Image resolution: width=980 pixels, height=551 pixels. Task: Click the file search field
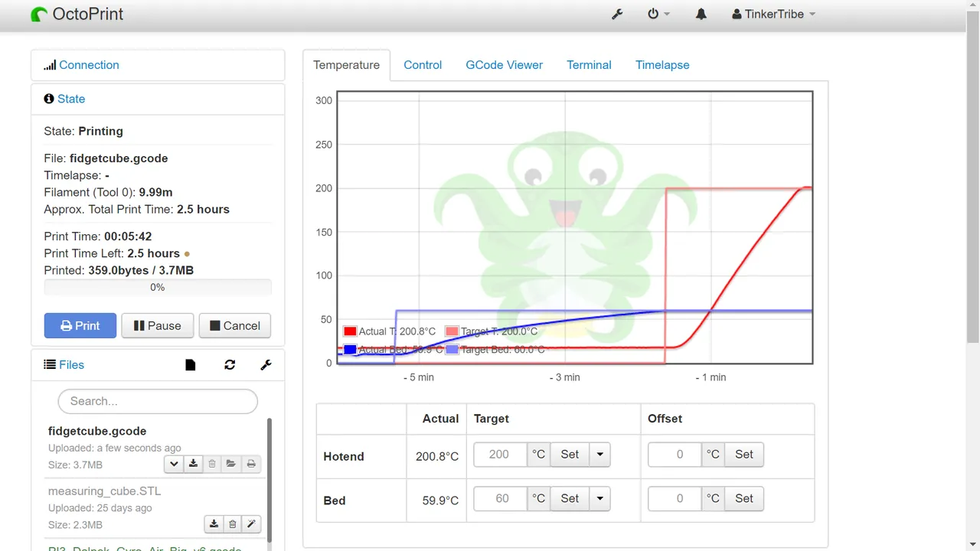pyautogui.click(x=158, y=401)
